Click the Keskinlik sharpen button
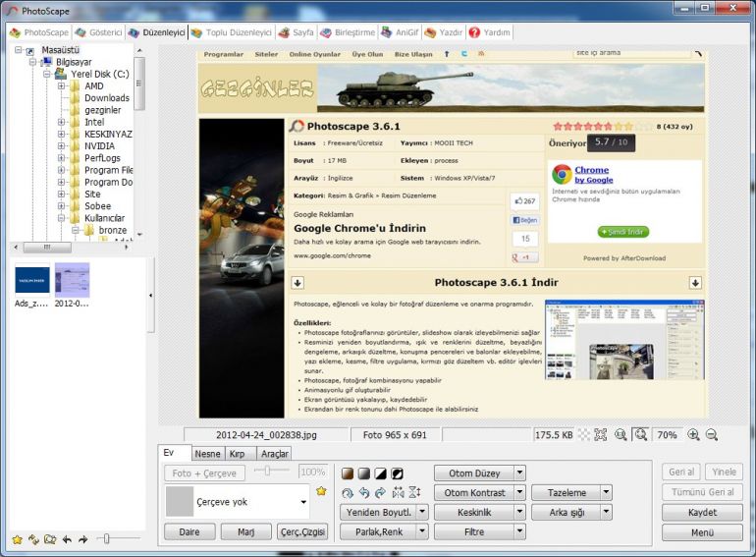 (474, 512)
